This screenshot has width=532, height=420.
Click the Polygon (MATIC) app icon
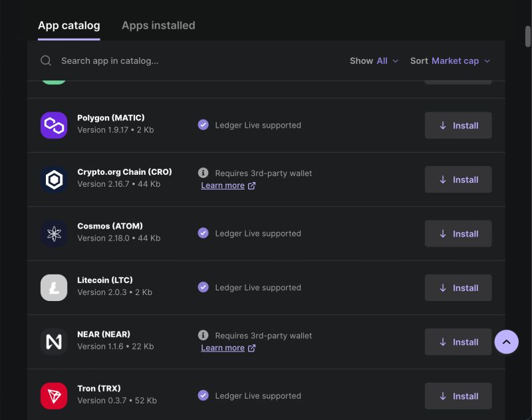[54, 125]
